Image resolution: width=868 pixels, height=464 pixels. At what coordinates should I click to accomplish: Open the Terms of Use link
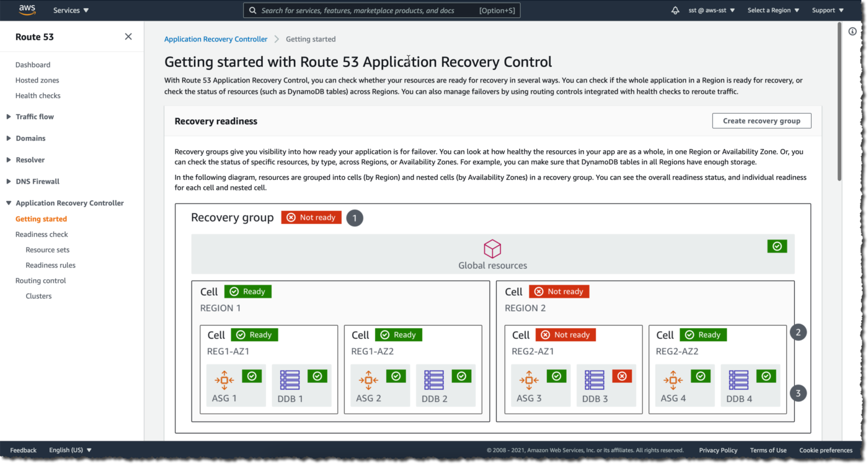[x=768, y=450]
